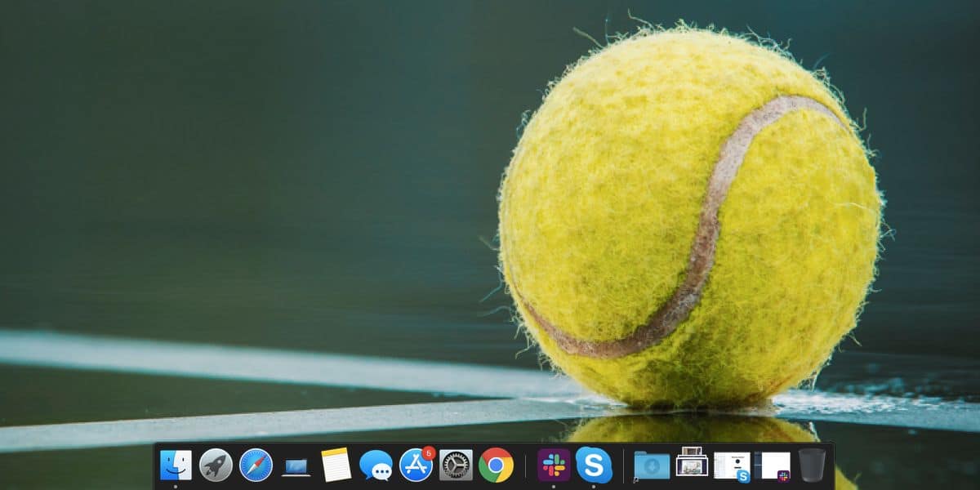This screenshot has height=490, width=980.
Task: Launch Google Chrome
Action: tap(496, 465)
